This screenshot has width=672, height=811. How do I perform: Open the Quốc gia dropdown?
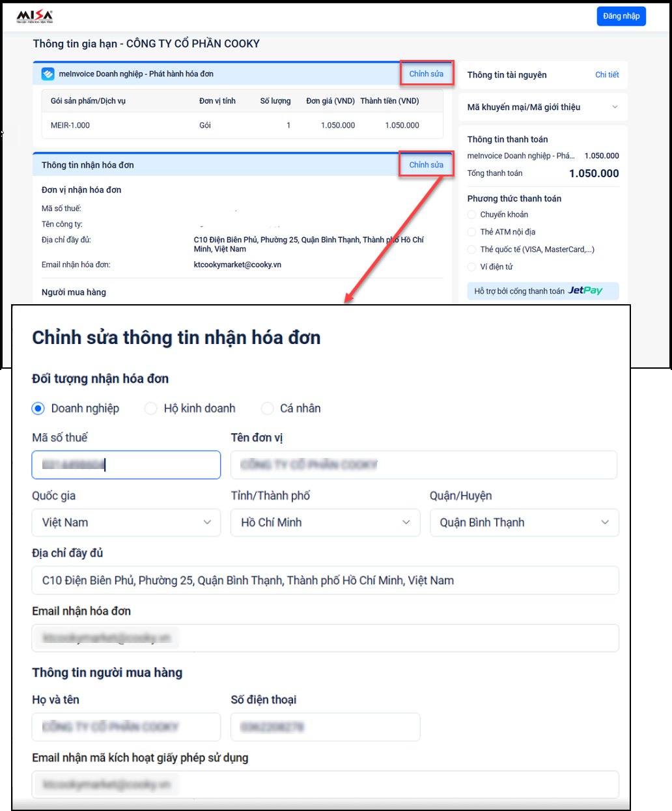[126, 522]
